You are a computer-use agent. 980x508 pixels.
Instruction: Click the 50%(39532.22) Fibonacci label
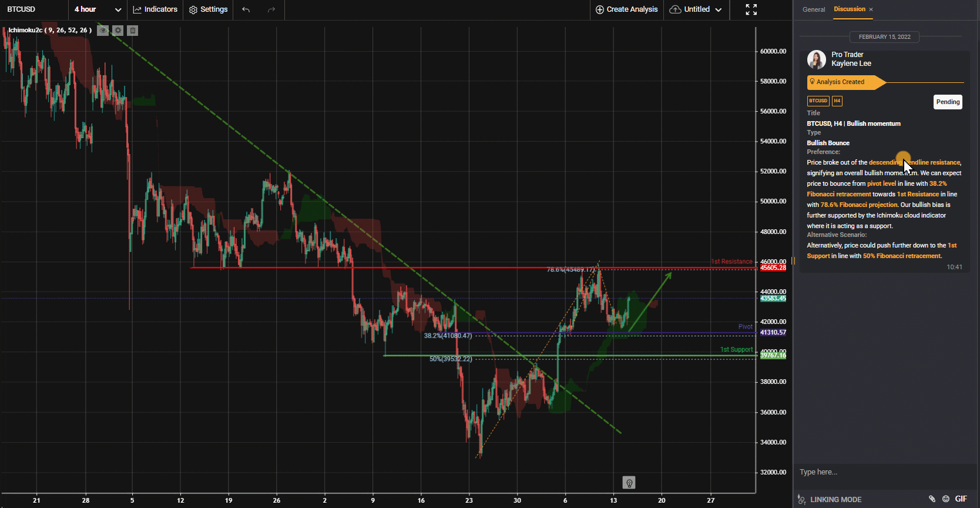click(x=451, y=359)
